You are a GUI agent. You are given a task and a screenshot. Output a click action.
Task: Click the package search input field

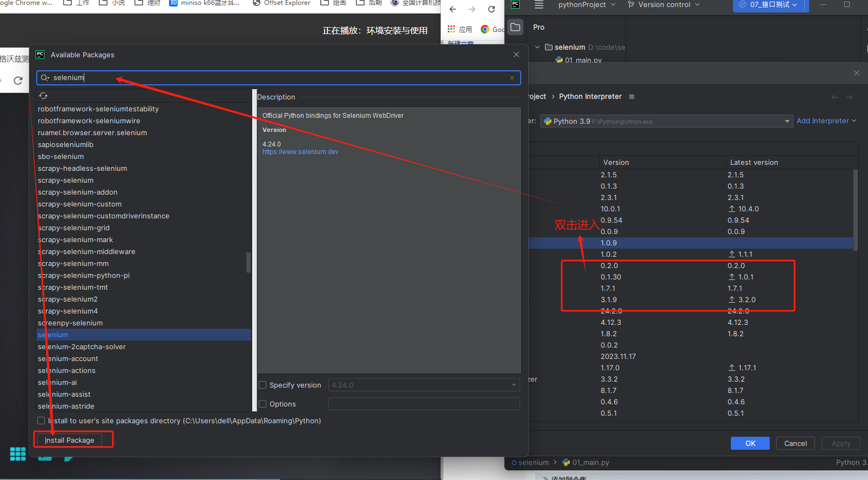coord(279,78)
